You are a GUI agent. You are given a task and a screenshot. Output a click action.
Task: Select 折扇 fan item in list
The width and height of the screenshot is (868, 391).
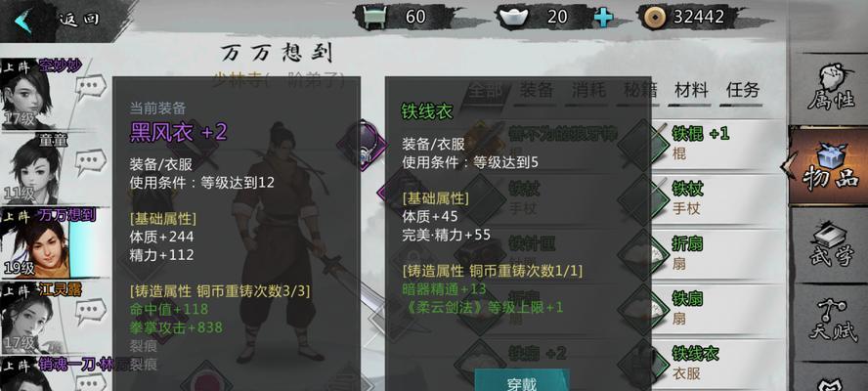tap(703, 253)
